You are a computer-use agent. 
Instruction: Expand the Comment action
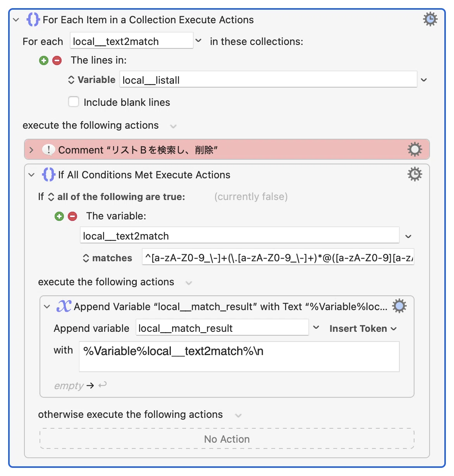point(31,150)
